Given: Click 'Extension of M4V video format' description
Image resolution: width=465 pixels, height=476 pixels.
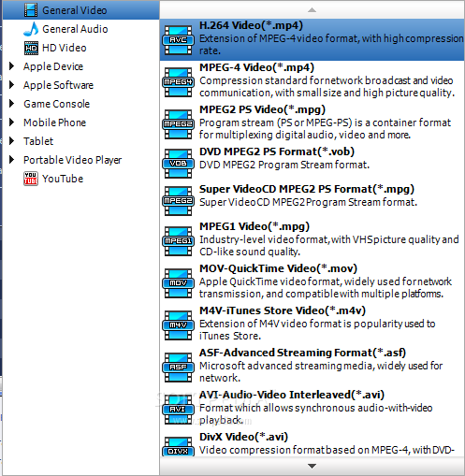Looking at the screenshot, I should (317, 329).
